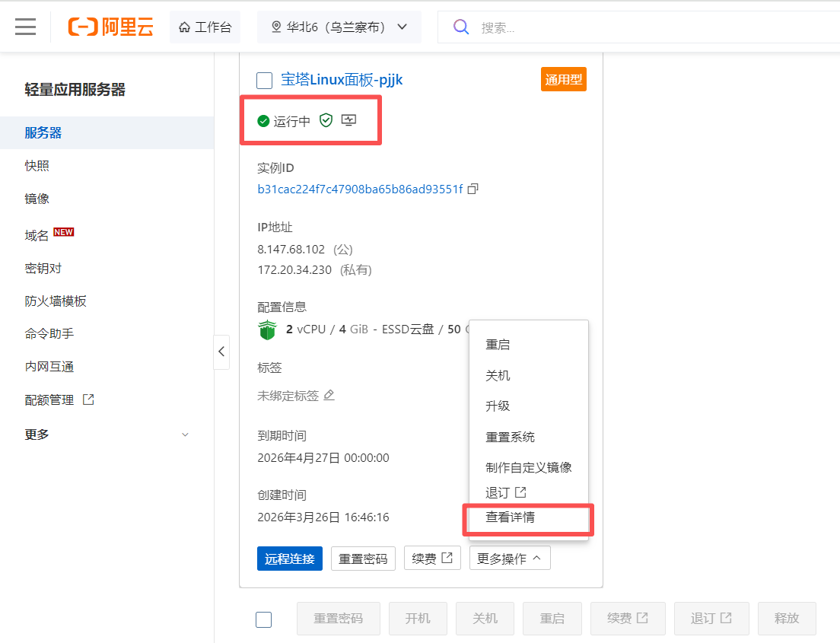
Task: Click the 通用型 tag badge
Action: point(564,79)
